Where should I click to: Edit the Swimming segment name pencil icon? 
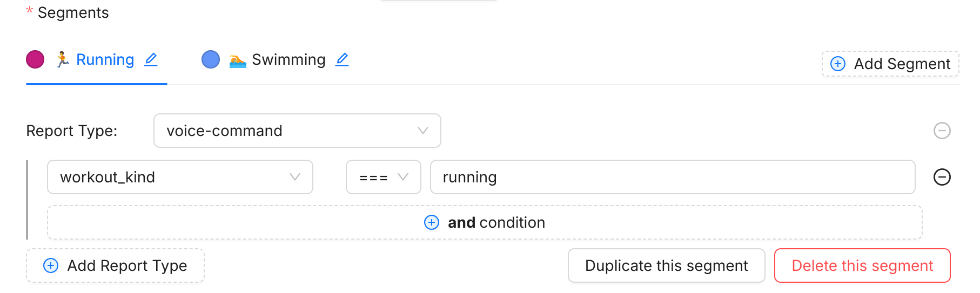342,59
